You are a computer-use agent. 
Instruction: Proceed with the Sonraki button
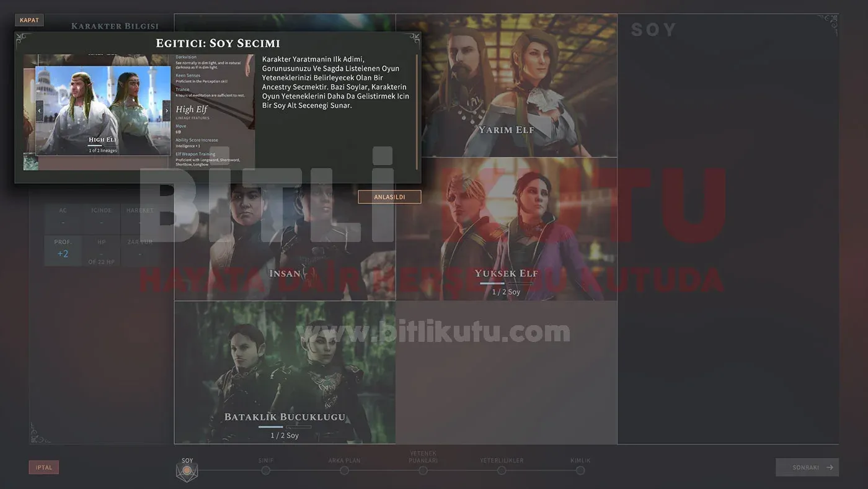[807, 467]
